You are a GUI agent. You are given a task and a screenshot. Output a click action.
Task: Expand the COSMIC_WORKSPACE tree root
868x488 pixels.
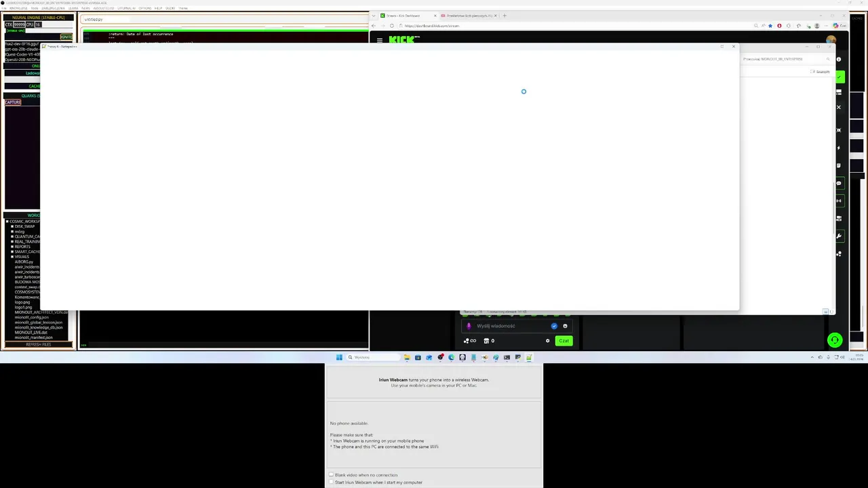pyautogui.click(x=7, y=222)
